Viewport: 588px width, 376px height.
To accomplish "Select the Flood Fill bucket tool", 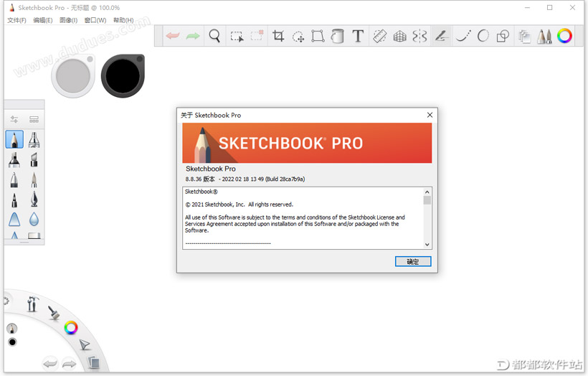I will tap(338, 36).
